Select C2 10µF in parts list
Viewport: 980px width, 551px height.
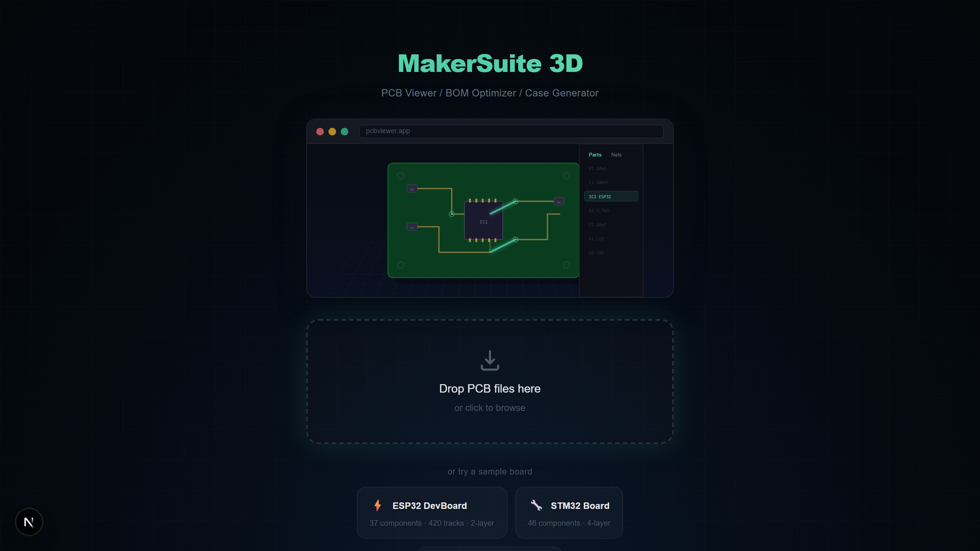click(597, 225)
